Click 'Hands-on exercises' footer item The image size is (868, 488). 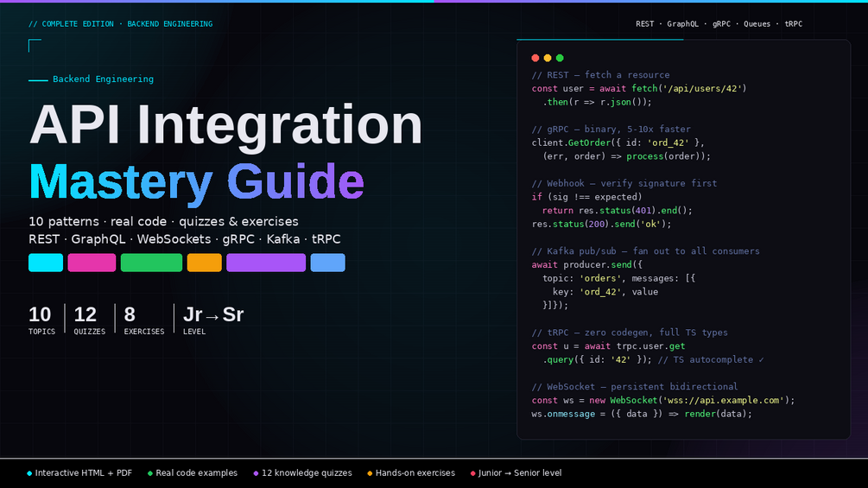tap(411, 473)
